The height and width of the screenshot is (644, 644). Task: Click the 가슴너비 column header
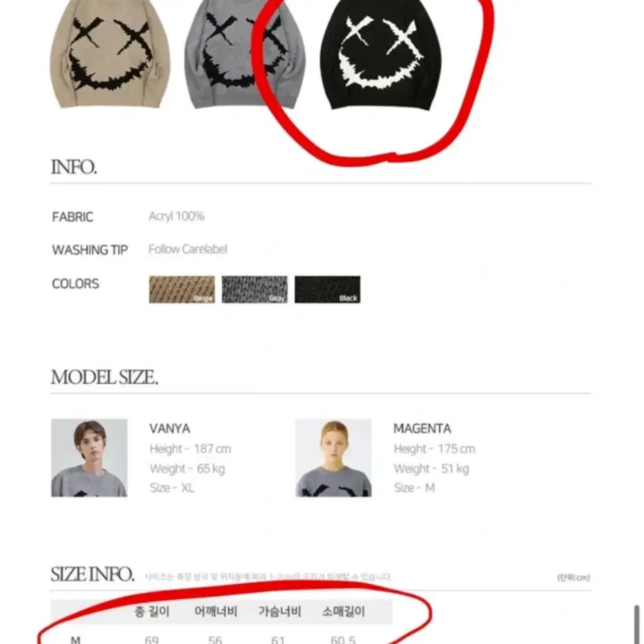click(x=280, y=611)
